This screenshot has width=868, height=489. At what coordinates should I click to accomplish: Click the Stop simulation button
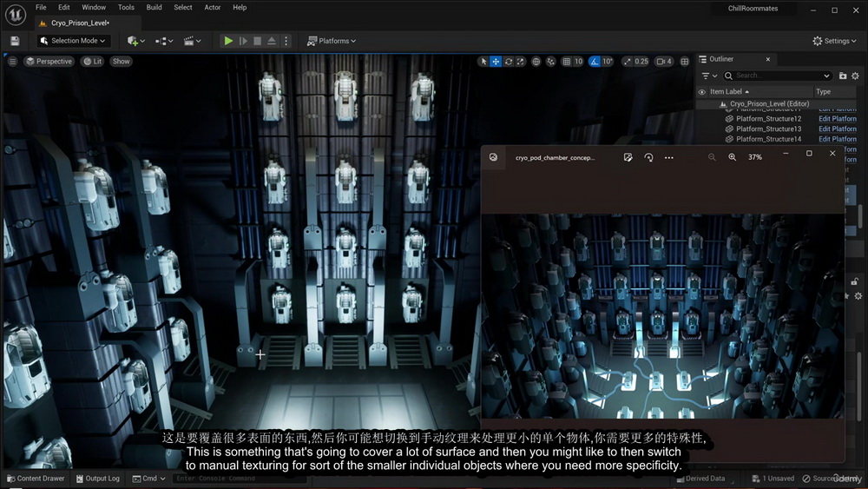click(258, 41)
